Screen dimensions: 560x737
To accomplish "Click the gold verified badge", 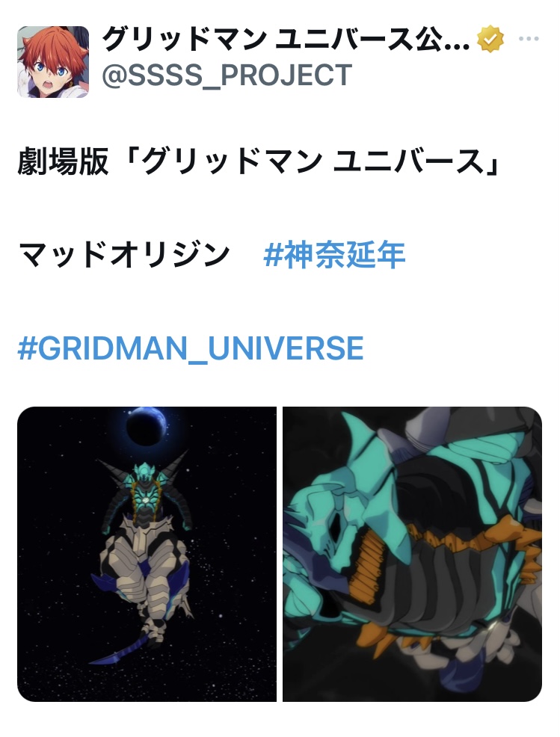I will 490,39.
